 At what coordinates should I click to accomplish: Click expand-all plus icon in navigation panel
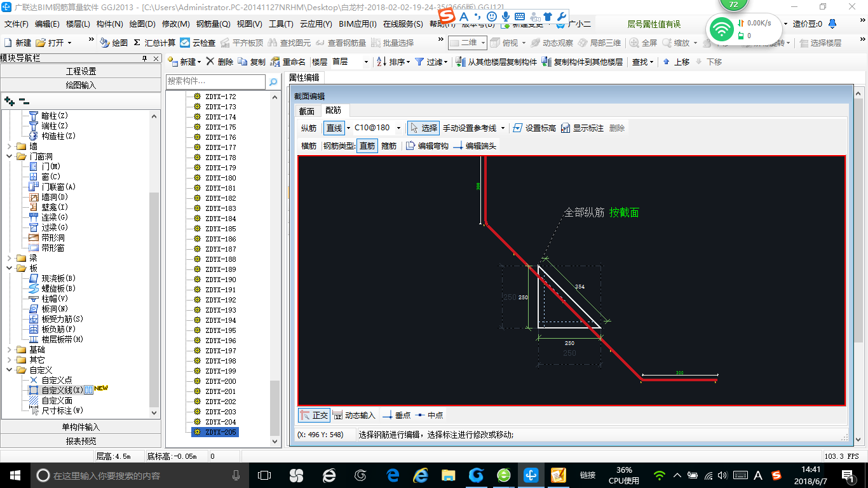pyautogui.click(x=10, y=101)
